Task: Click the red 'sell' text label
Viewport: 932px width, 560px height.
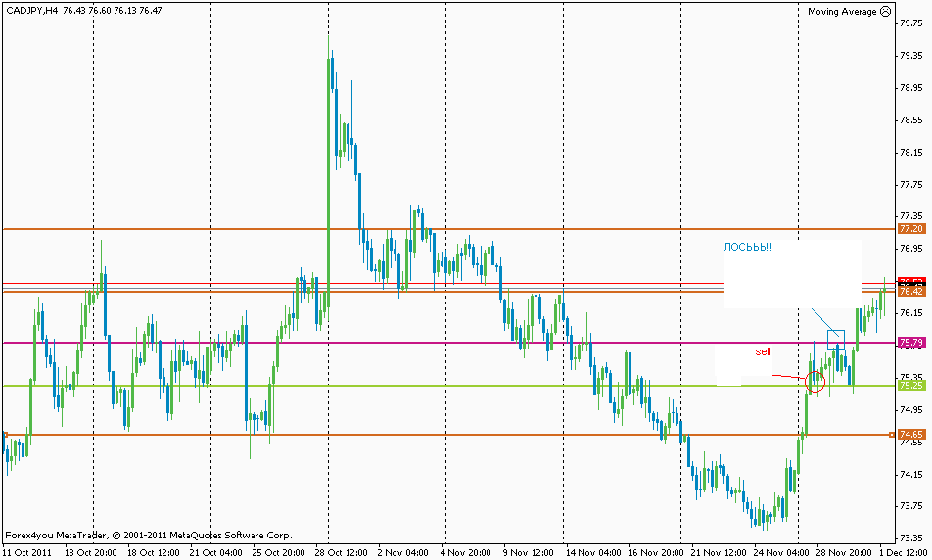Action: tap(764, 351)
